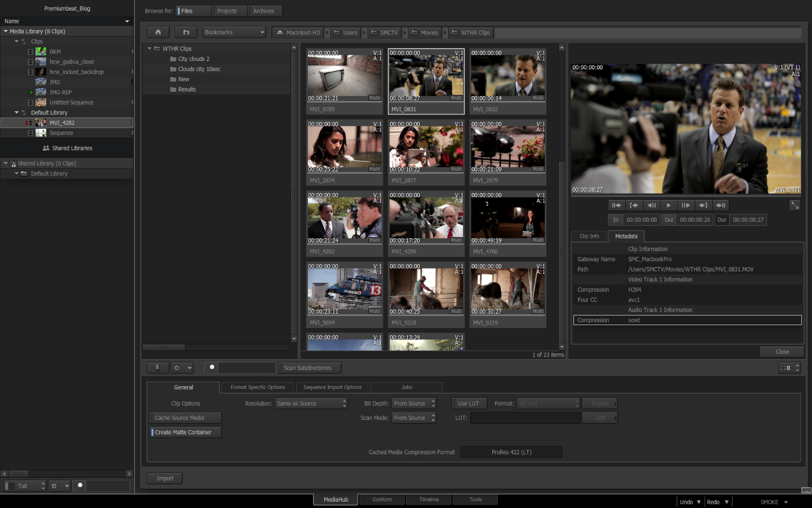Toggle Create Matte Container option
812x508 pixels.
pos(186,432)
